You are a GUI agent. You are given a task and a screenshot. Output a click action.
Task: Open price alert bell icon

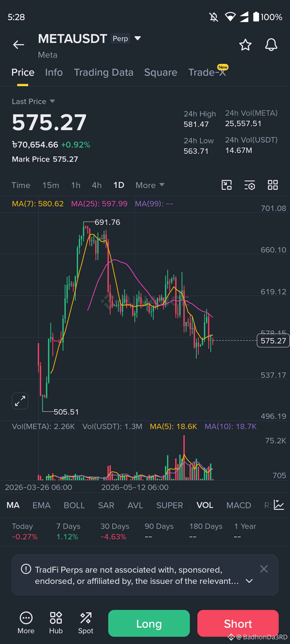(x=271, y=45)
